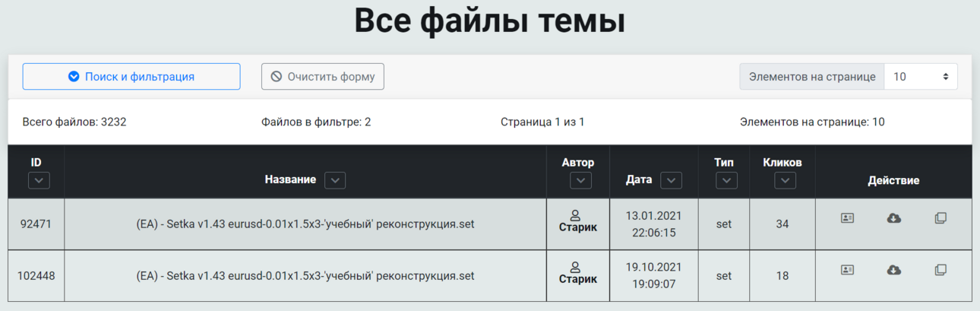Open details card icon for file 102448

(847, 270)
